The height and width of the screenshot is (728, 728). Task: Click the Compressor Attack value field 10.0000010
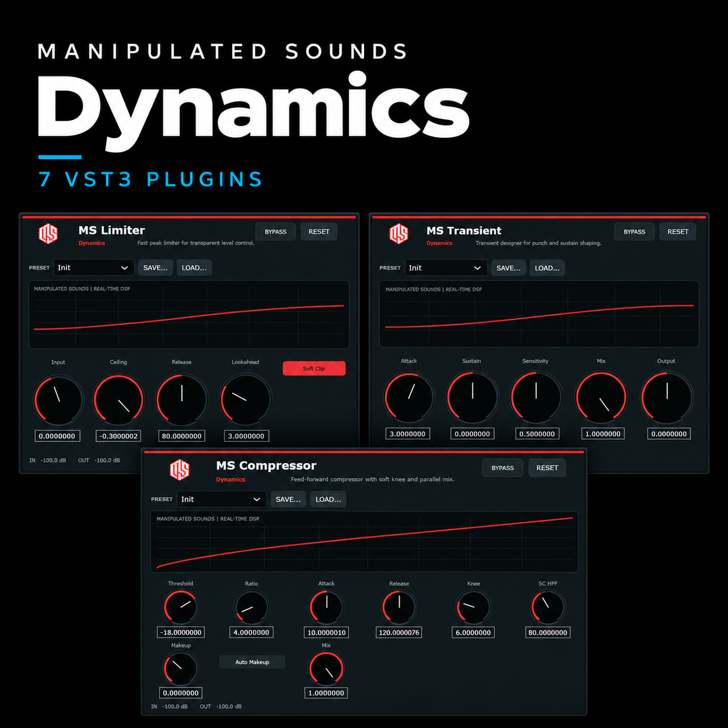(326, 632)
